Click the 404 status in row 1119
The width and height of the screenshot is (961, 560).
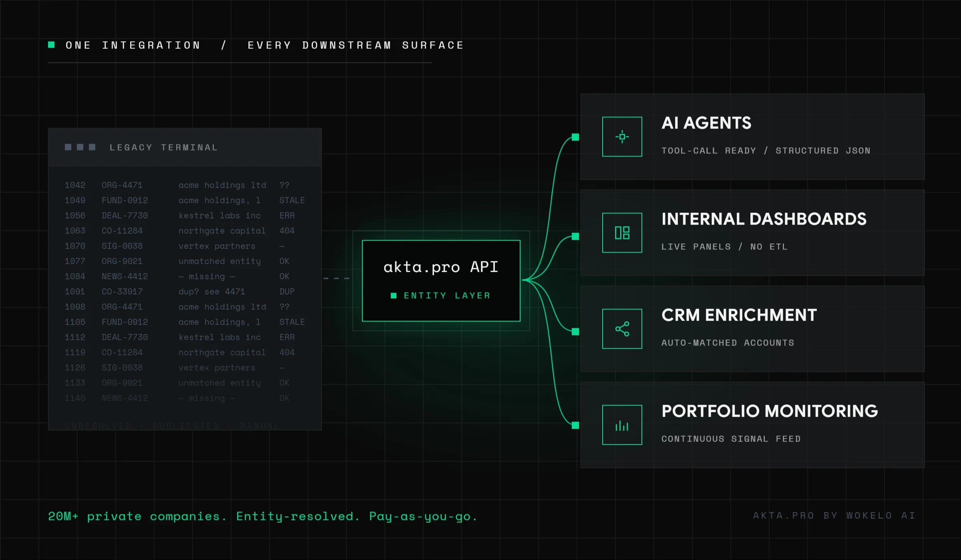pyautogui.click(x=287, y=352)
